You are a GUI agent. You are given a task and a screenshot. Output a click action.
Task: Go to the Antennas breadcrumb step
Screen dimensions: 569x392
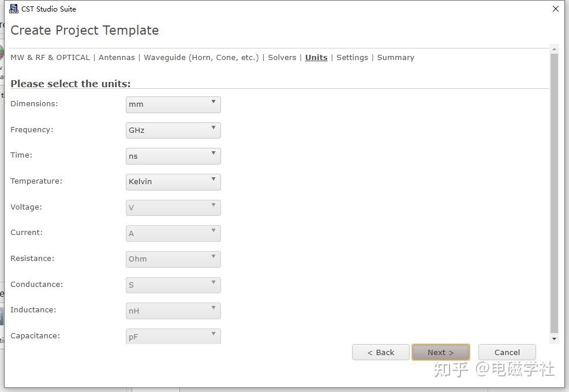[117, 57]
